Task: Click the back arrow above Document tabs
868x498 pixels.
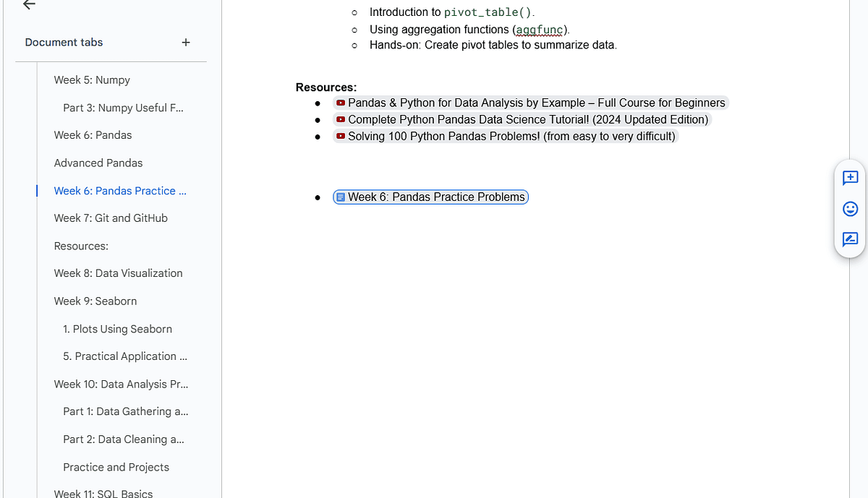Action: pyautogui.click(x=28, y=4)
